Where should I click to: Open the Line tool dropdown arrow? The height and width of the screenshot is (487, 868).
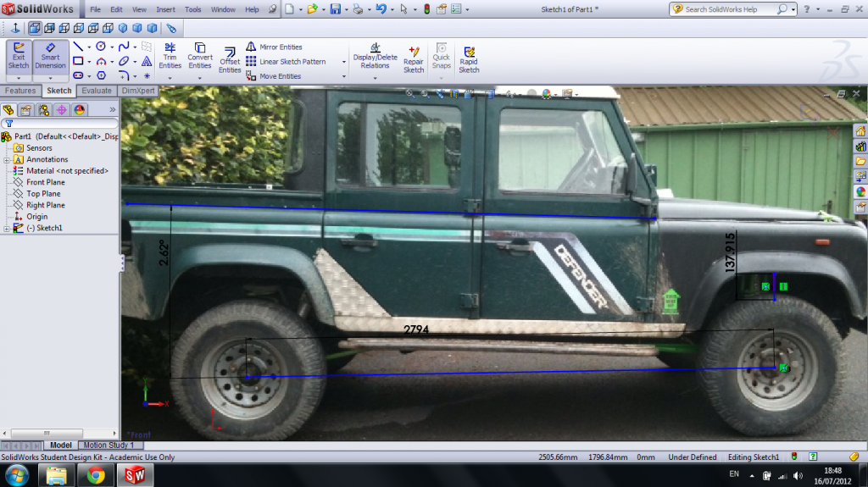(x=89, y=47)
